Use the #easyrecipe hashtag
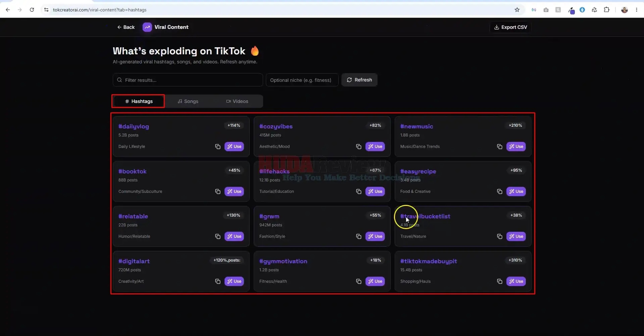Viewport: 644px width, 336px height. [516, 191]
